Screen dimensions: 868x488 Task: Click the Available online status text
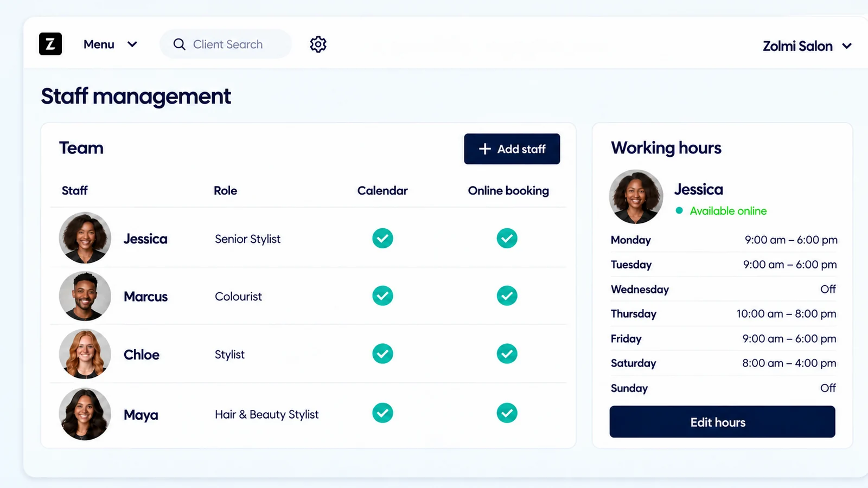[728, 211]
